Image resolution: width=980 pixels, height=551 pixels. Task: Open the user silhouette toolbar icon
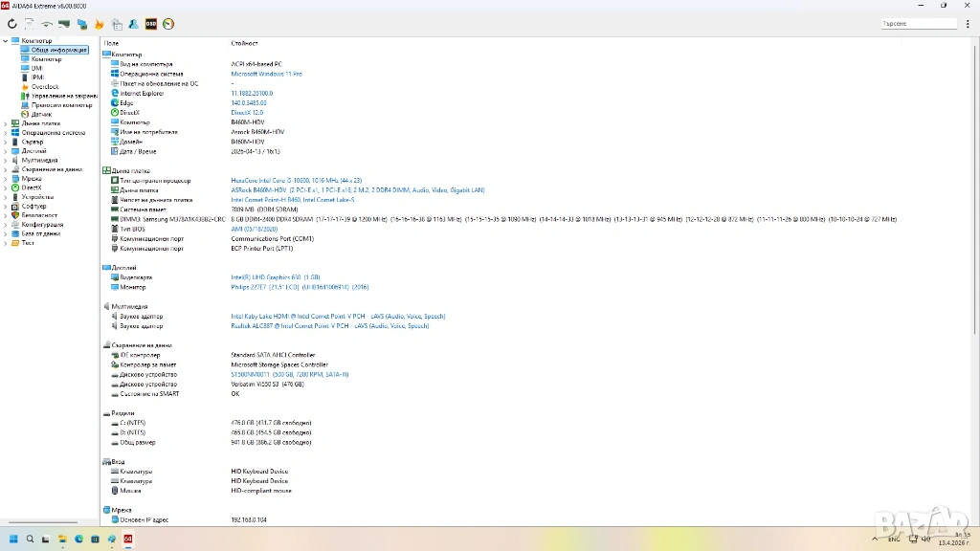click(133, 24)
